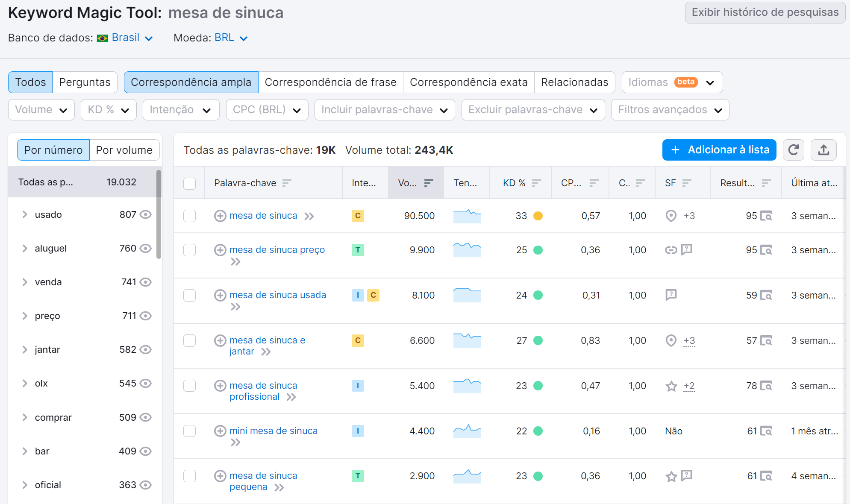
Task: Expand the 'usado' keyword group
Action: pyautogui.click(x=25, y=214)
